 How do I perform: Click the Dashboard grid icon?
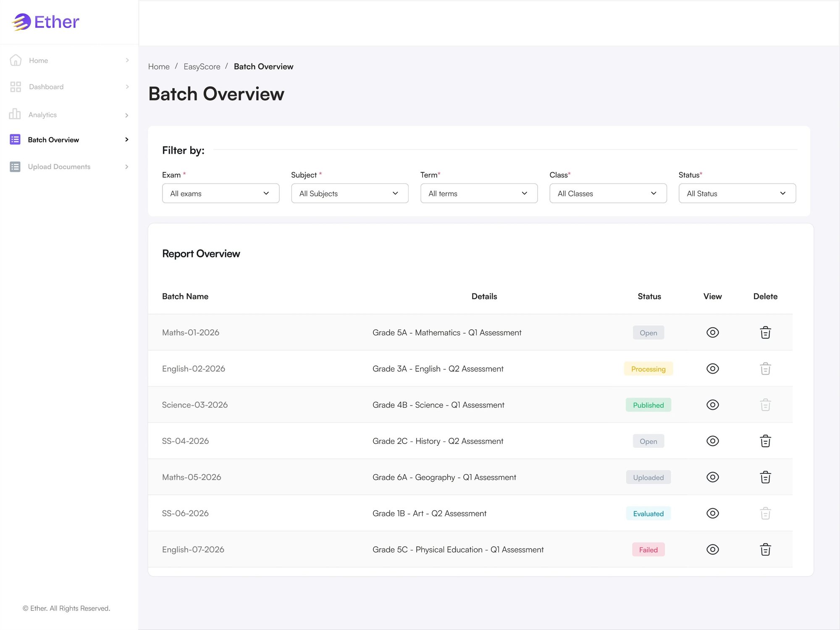coord(16,87)
